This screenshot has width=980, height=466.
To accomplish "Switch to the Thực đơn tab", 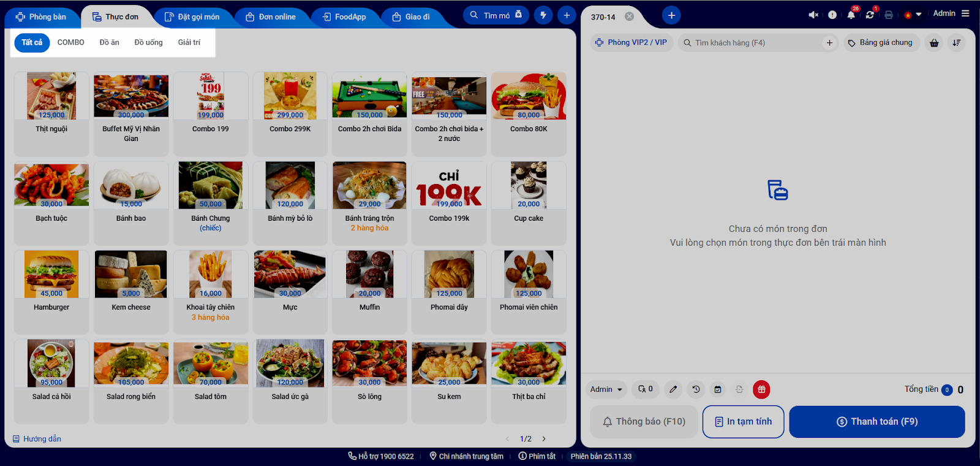I will click(116, 17).
